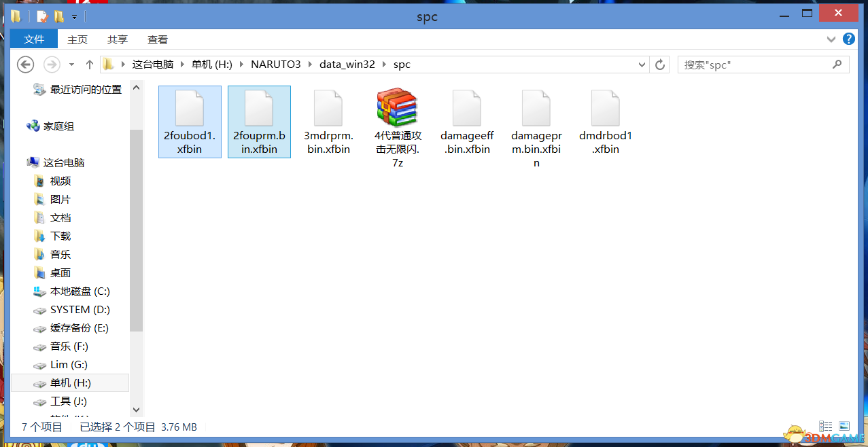Open the Help question mark icon
The height and width of the screenshot is (447, 868).
[x=849, y=39]
